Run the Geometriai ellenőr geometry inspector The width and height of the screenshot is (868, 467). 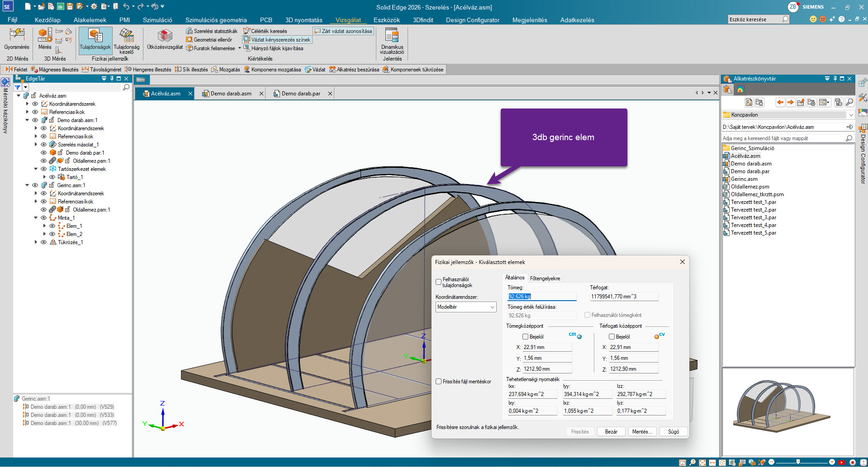[209, 40]
